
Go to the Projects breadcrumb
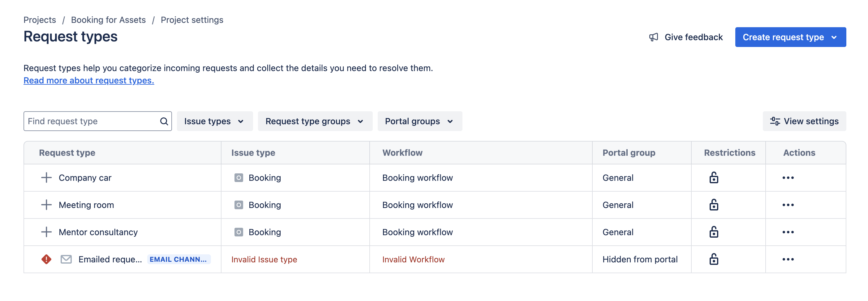[x=40, y=20]
